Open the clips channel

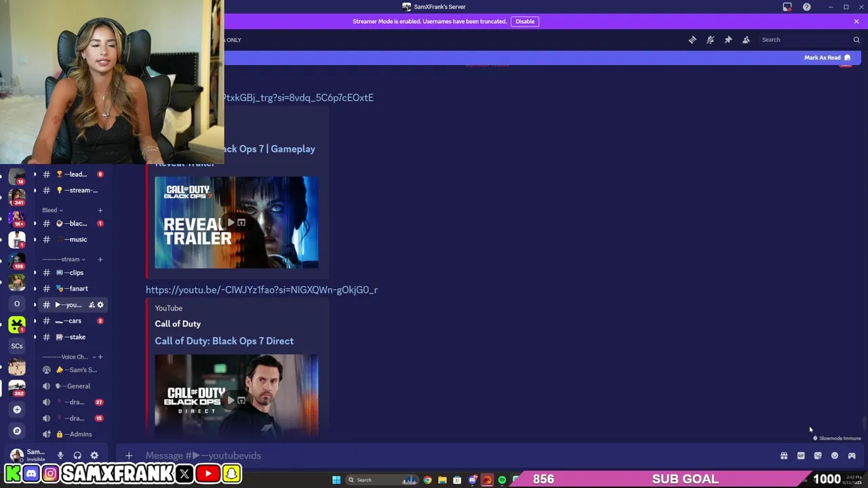coord(73,272)
